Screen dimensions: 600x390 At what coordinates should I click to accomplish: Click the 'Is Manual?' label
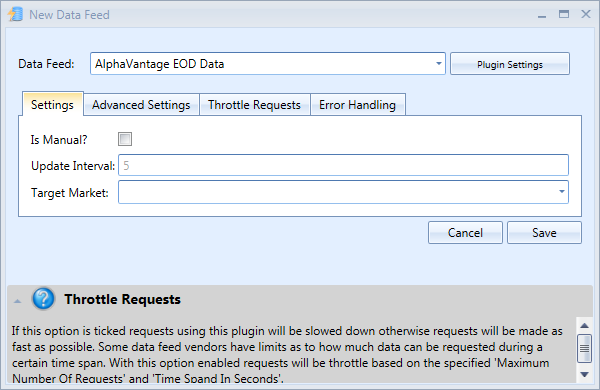(x=59, y=140)
